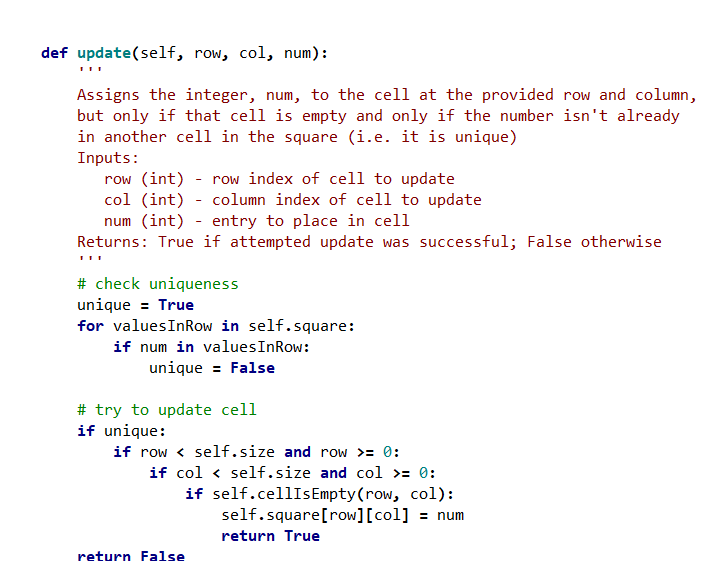Click 'col (int) - column index of cell to update'
The width and height of the screenshot is (723, 561).
point(293,200)
